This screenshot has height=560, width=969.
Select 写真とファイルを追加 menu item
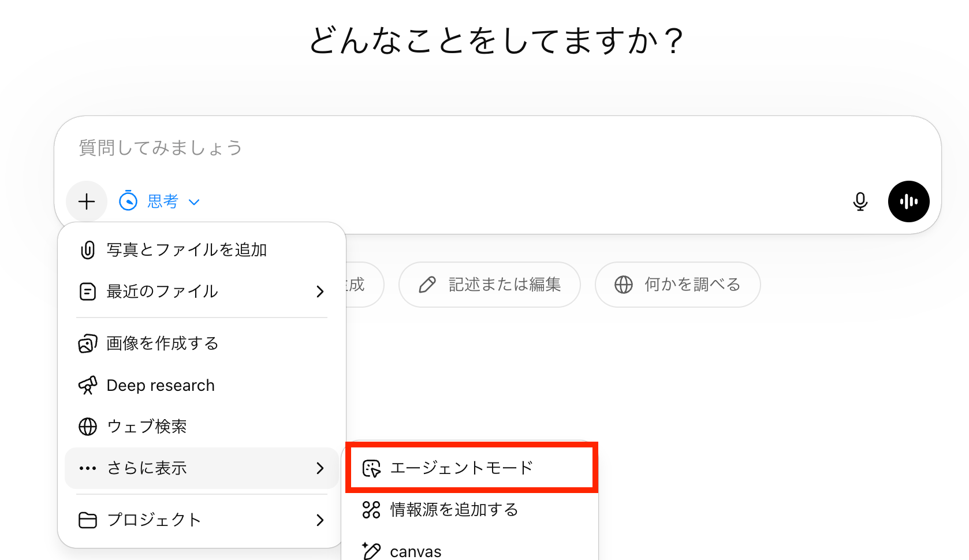186,250
